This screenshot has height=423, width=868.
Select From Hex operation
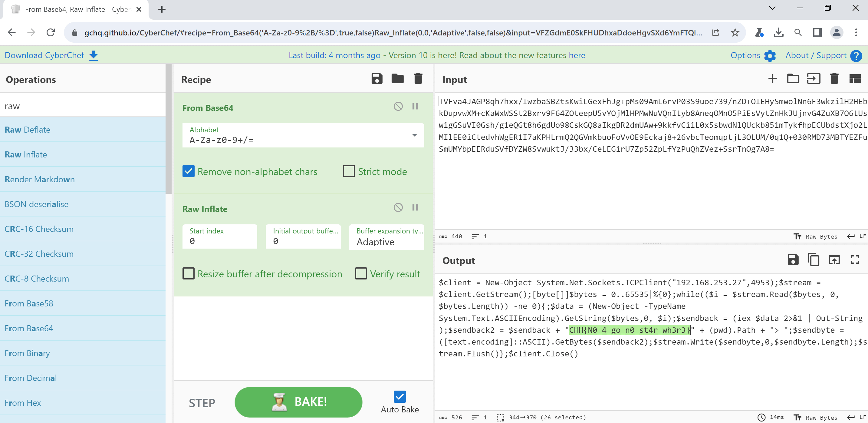tap(83, 403)
